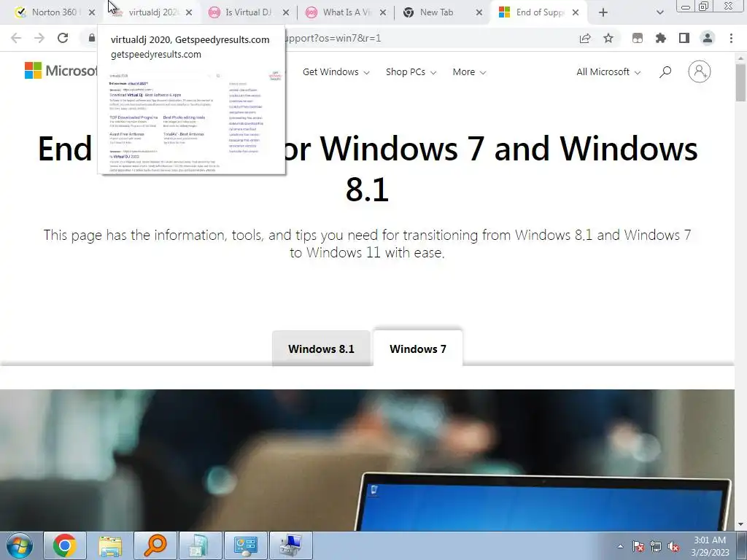Image resolution: width=747 pixels, height=560 pixels.
Task: Open Chrome from the taskbar
Action: (65, 545)
